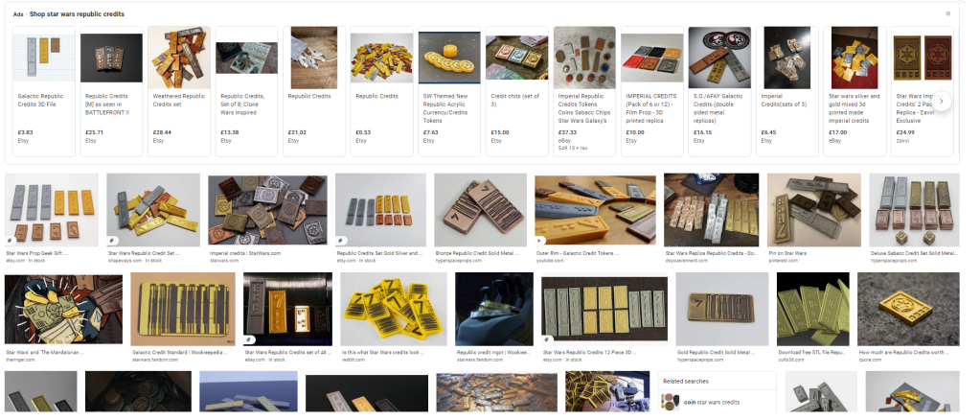980x420 pixels.
Task: Click the next arrow in the shopping ads carousel
Action: (x=942, y=102)
